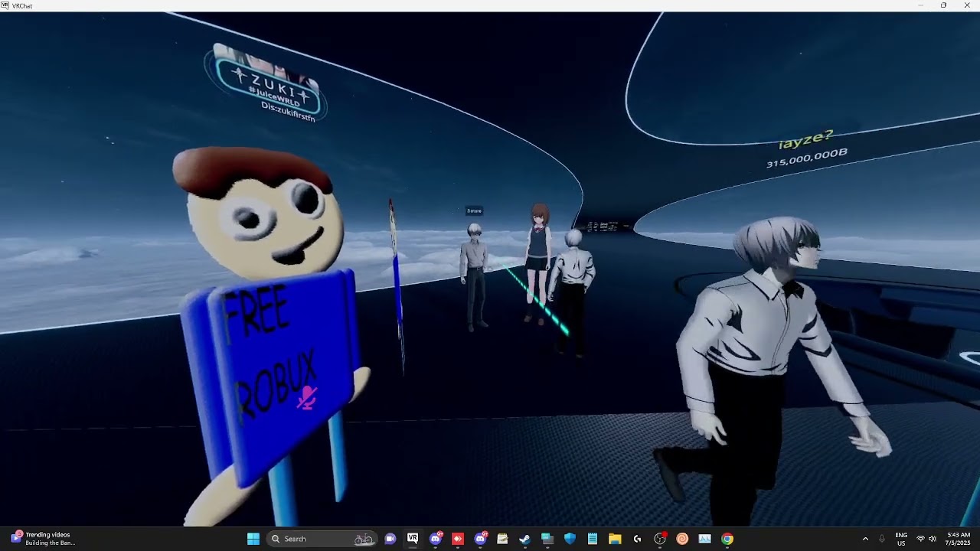Switch to the VRChat taskbar icon

click(413, 539)
